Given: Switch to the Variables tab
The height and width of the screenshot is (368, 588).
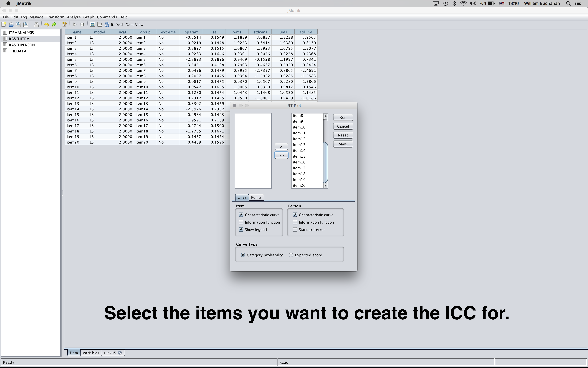Looking at the screenshot, I should (91, 353).
